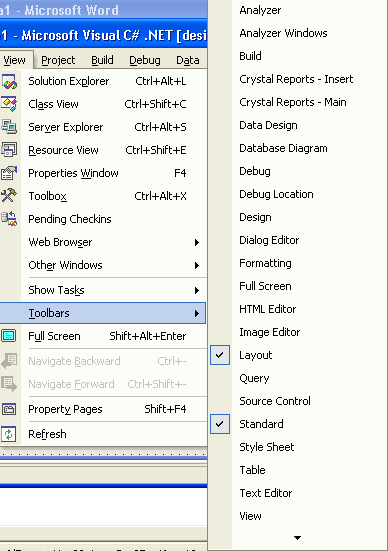Uncheck the Standard toolbar checkmark
The image size is (388, 551).
click(220, 424)
